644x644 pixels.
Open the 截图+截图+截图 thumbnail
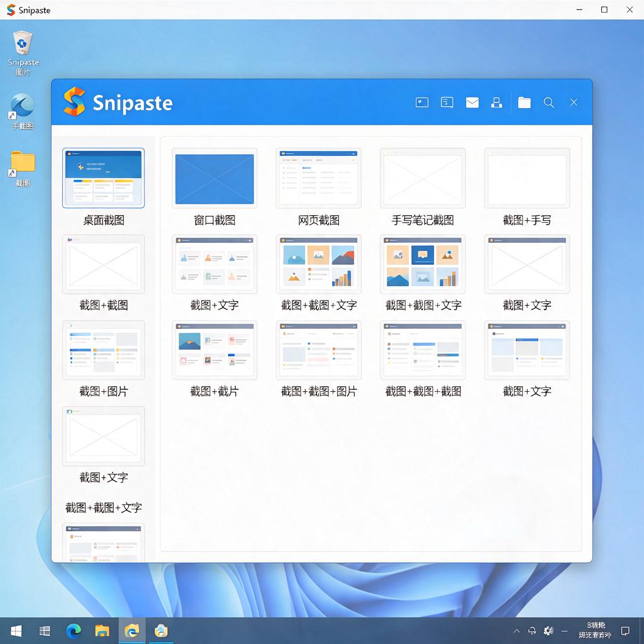coord(423,350)
